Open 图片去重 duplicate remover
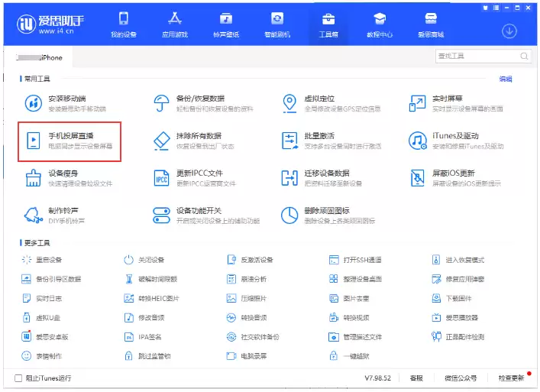The image size is (540, 392). [x=349, y=298]
